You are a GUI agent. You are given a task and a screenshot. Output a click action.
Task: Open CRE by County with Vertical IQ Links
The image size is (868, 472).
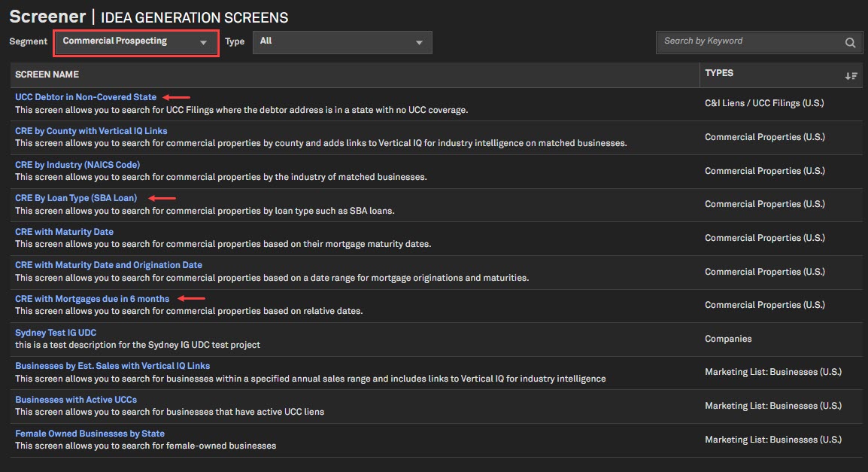point(91,131)
